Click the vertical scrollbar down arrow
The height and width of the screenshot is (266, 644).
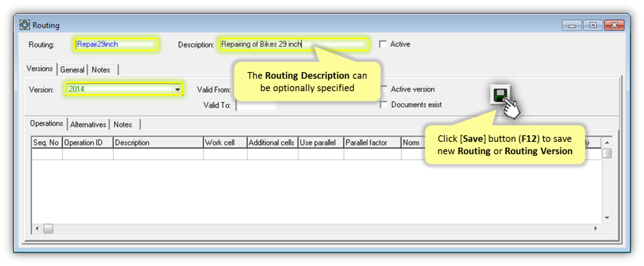pyautogui.click(x=606, y=217)
